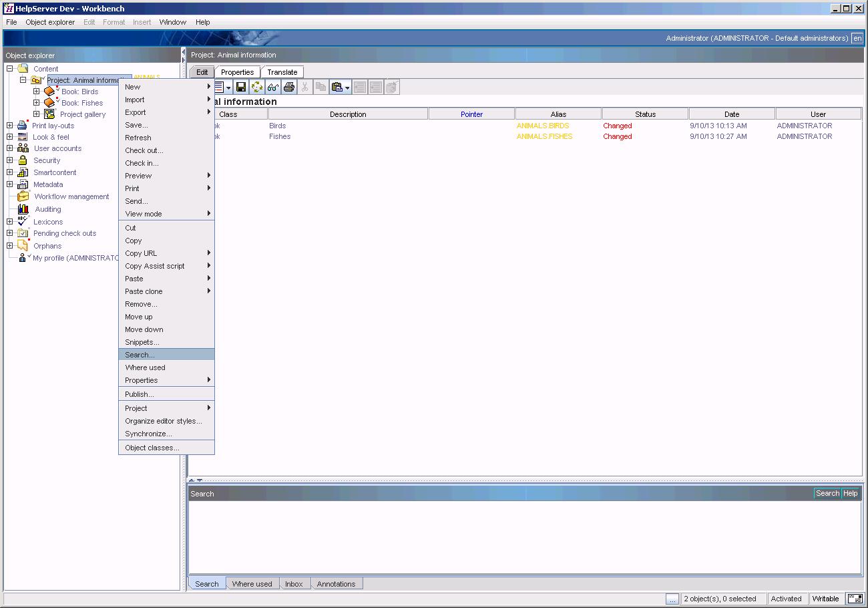Switch to the Translate tab

[x=282, y=72]
